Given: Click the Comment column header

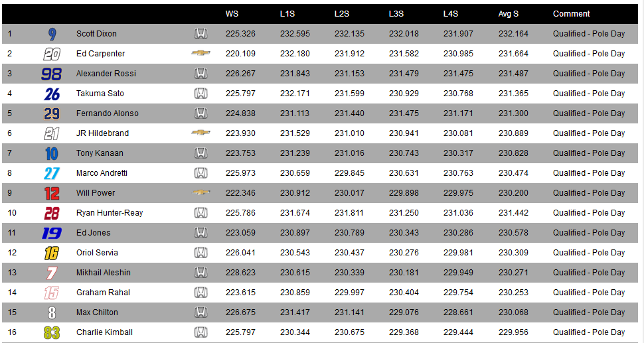Looking at the screenshot, I should [572, 13].
